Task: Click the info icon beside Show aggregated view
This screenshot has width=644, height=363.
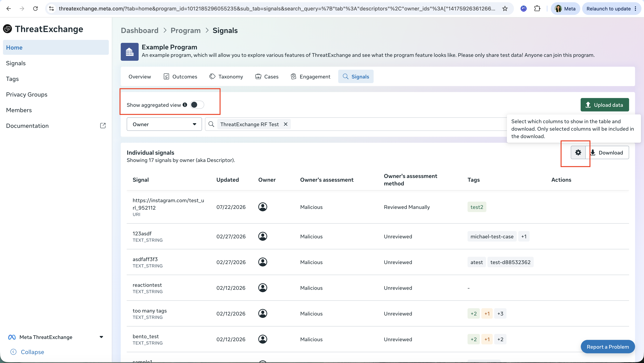Action: click(x=185, y=105)
